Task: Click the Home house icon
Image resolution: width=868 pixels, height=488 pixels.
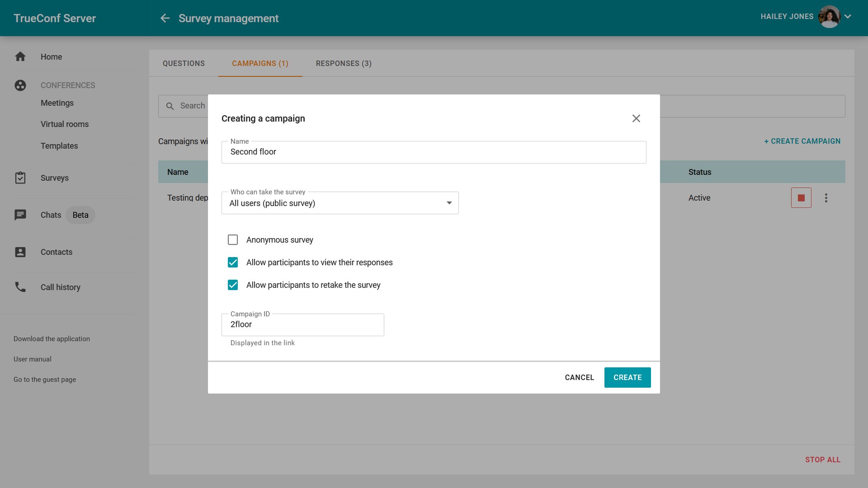Action: click(x=20, y=56)
